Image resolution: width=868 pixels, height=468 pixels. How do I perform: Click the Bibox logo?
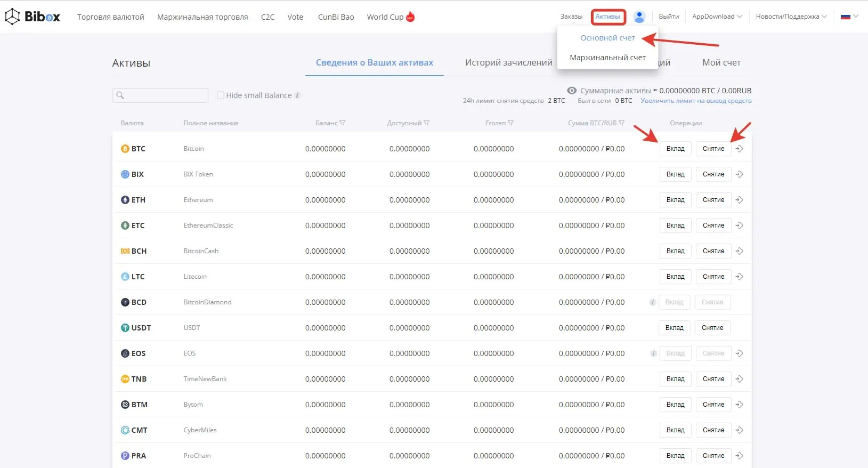[x=33, y=17]
